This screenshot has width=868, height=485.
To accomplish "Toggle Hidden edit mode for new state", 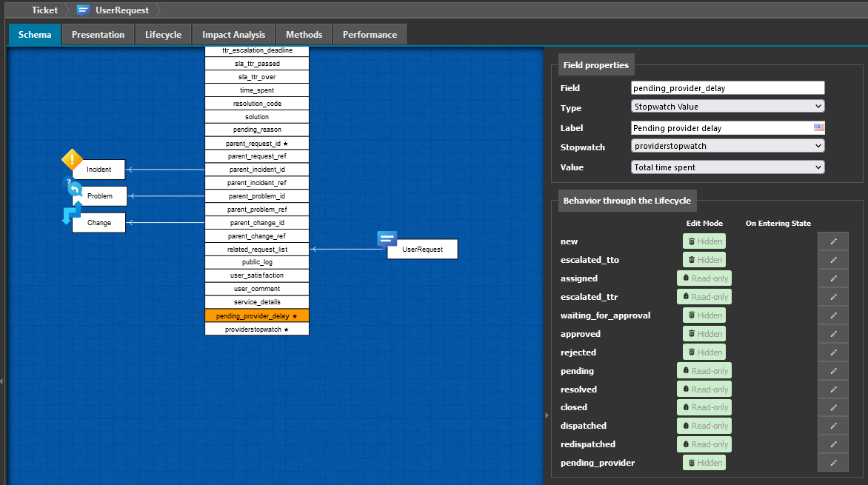I will pos(704,241).
